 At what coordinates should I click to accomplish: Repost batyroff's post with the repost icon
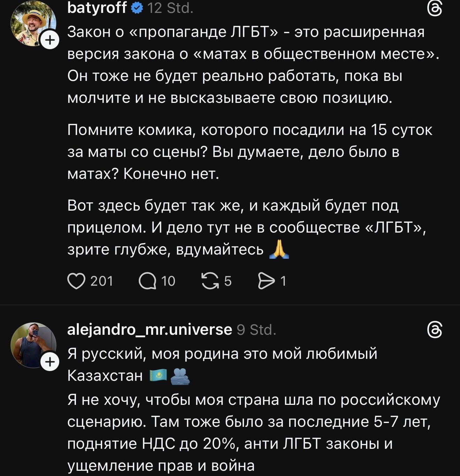(209, 281)
